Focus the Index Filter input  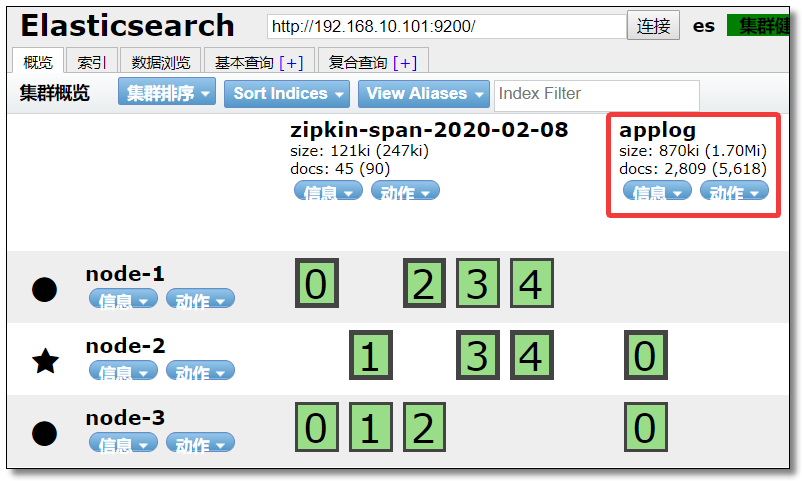[x=596, y=95]
